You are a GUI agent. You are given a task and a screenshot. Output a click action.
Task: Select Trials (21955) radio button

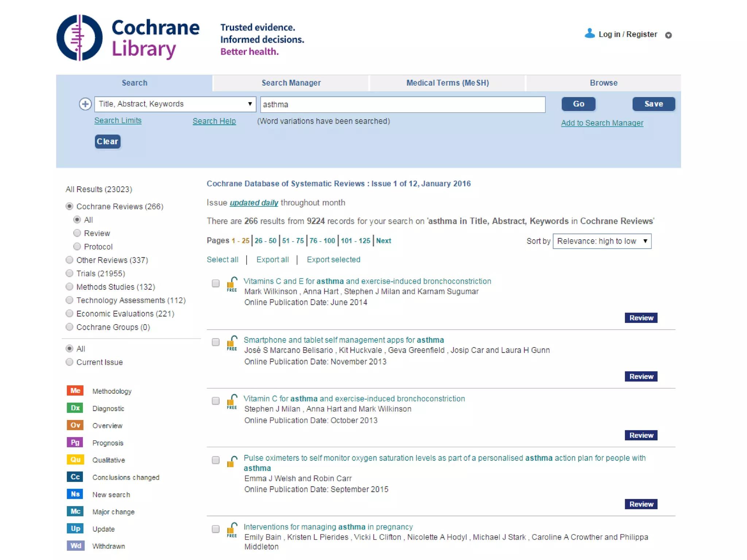coord(69,273)
